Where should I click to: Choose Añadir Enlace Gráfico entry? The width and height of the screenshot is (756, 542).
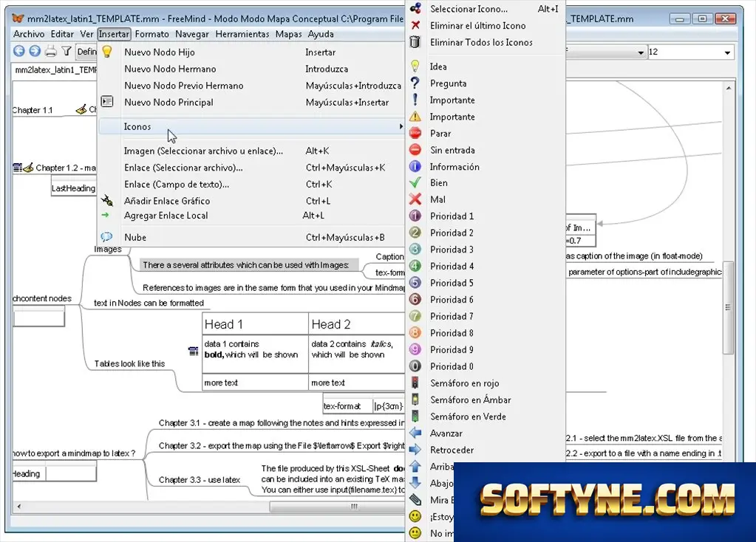(251, 201)
